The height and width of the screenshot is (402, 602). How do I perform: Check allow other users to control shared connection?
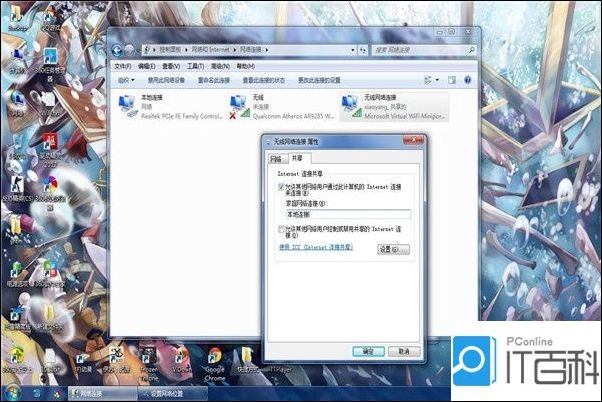[281, 229]
